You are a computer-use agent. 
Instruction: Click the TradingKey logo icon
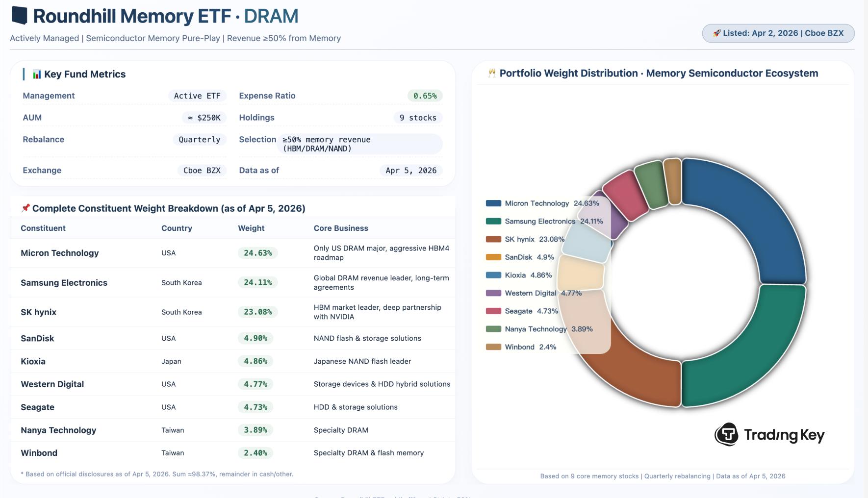(x=726, y=434)
